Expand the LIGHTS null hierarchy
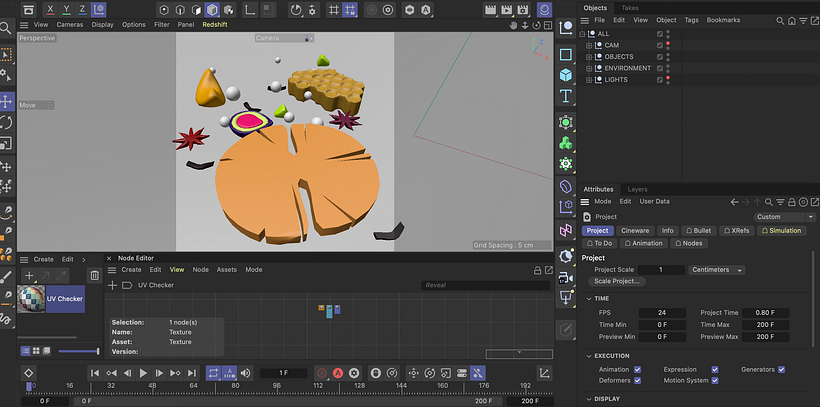The width and height of the screenshot is (820, 407). (x=589, y=80)
